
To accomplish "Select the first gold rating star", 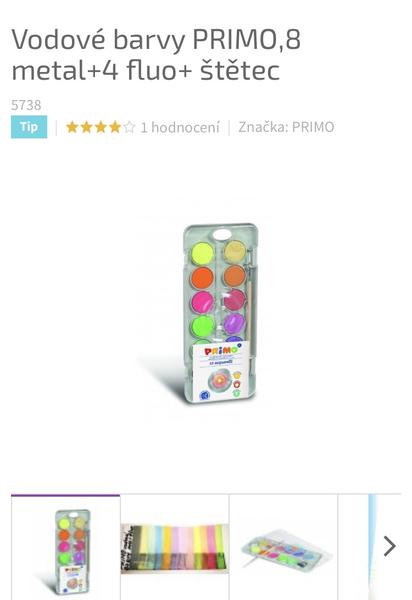I will [72, 127].
